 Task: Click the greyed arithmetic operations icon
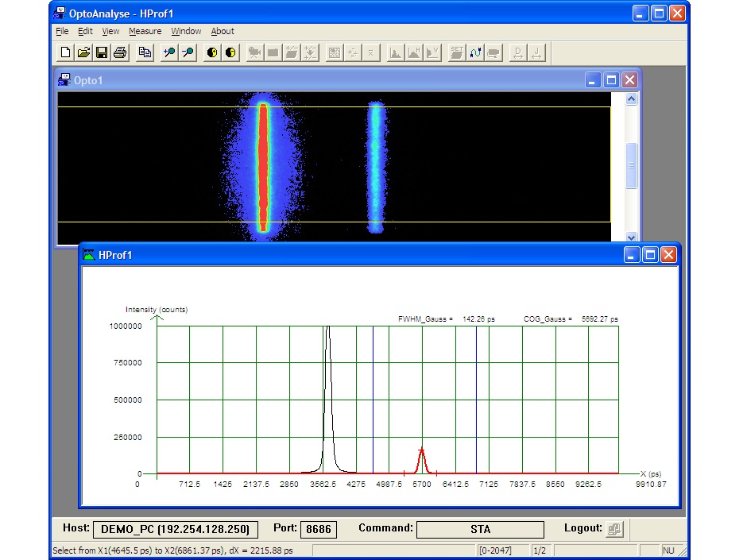click(x=353, y=52)
